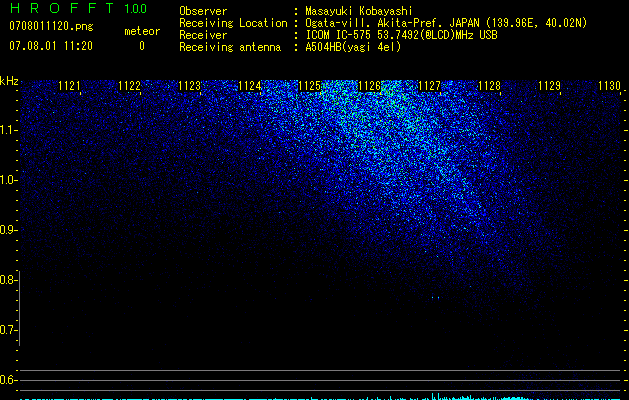Viewport: 629px width, 400px height.
Task: Click the 0.9 kHz frequency axis label
Action: [8, 230]
